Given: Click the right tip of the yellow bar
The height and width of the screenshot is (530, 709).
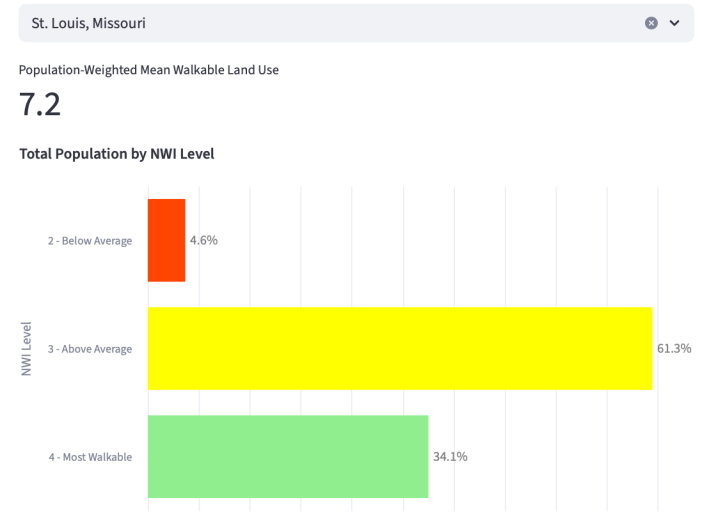Looking at the screenshot, I should coord(648,348).
